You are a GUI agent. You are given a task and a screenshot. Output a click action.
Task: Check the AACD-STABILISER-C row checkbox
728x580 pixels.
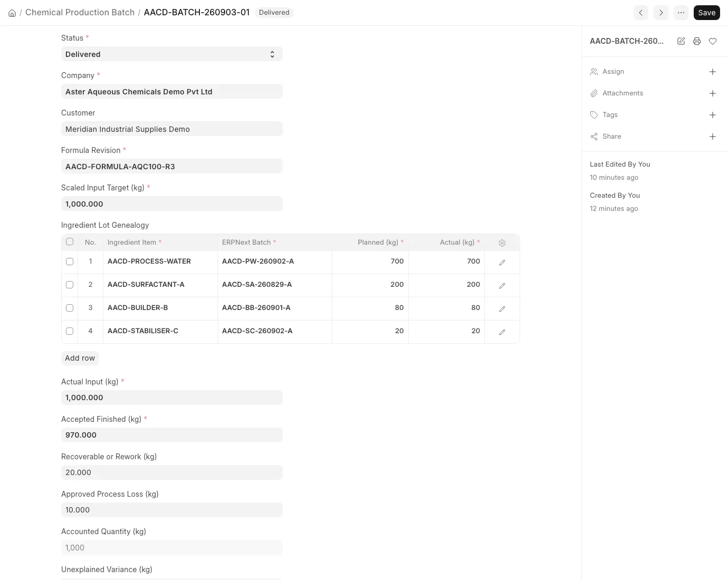70,331
